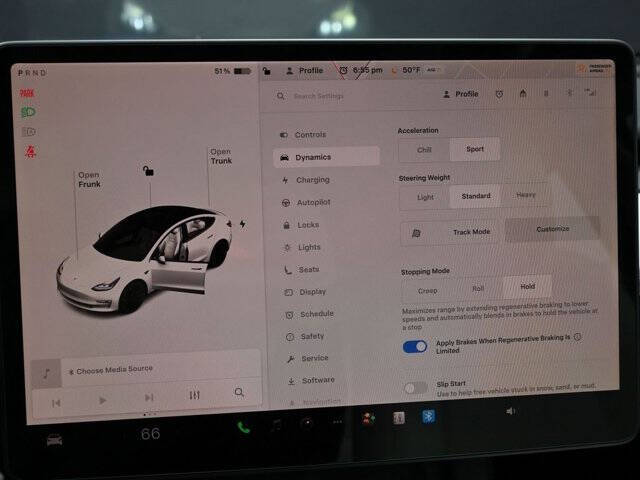Tap the charge port lightning icon
This screenshot has height=480, width=640.
242,224
